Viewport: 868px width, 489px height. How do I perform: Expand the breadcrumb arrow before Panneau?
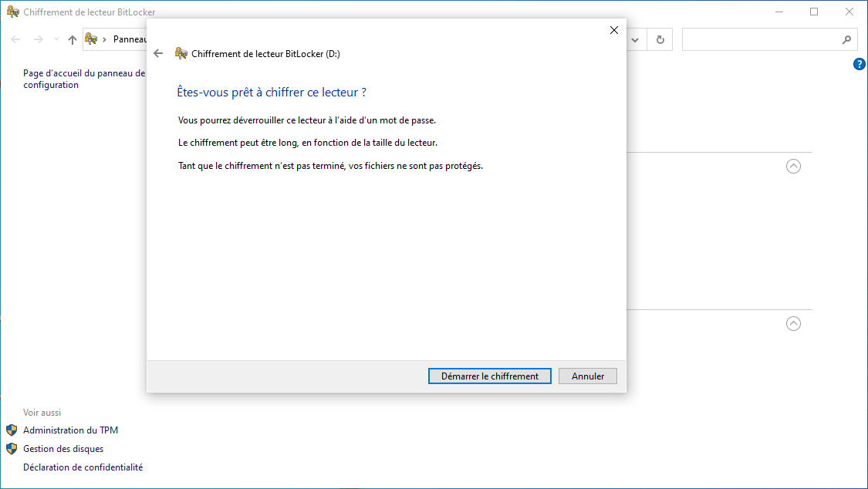point(105,39)
